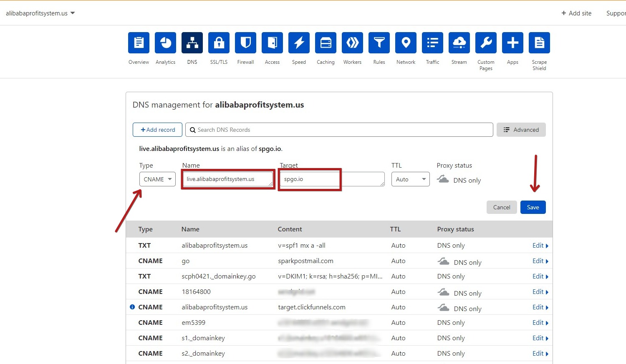Screen dimensions: 626x364
Task: Select the sparkpostmail.com content cell
Action: click(x=305, y=261)
